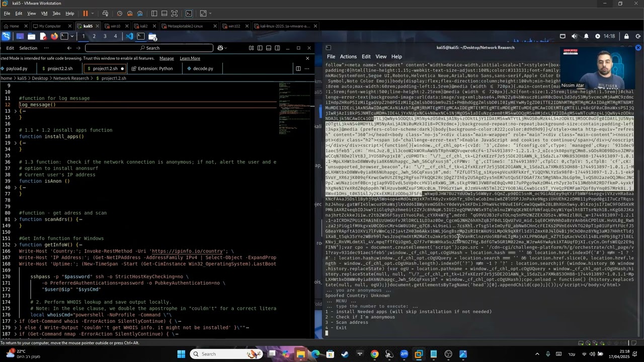Switch to Kali workspace 4
Image resolution: width=644 pixels, height=362 pixels.
tap(115, 36)
